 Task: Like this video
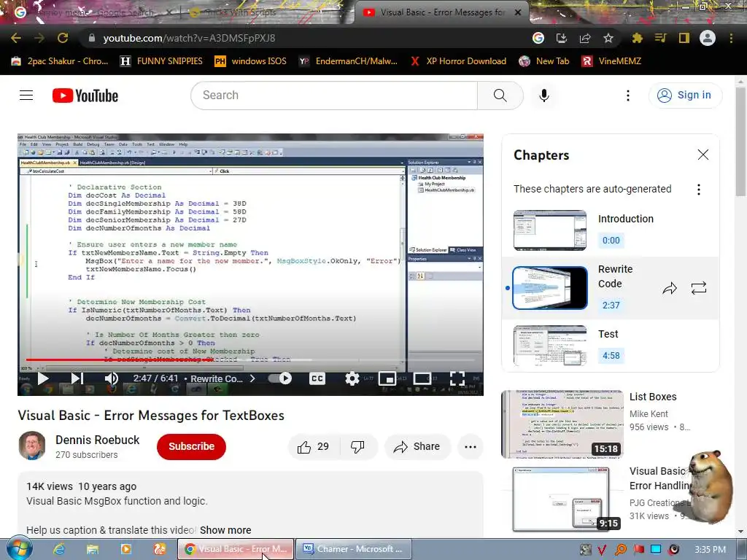[314, 447]
